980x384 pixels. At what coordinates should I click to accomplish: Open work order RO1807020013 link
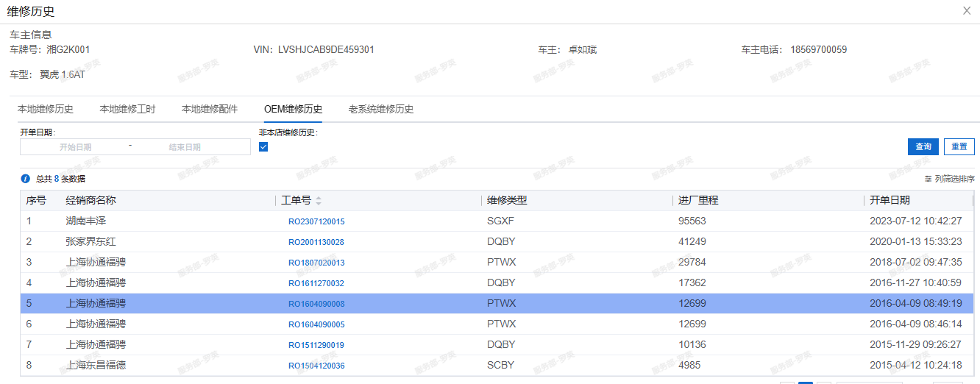coord(316,263)
